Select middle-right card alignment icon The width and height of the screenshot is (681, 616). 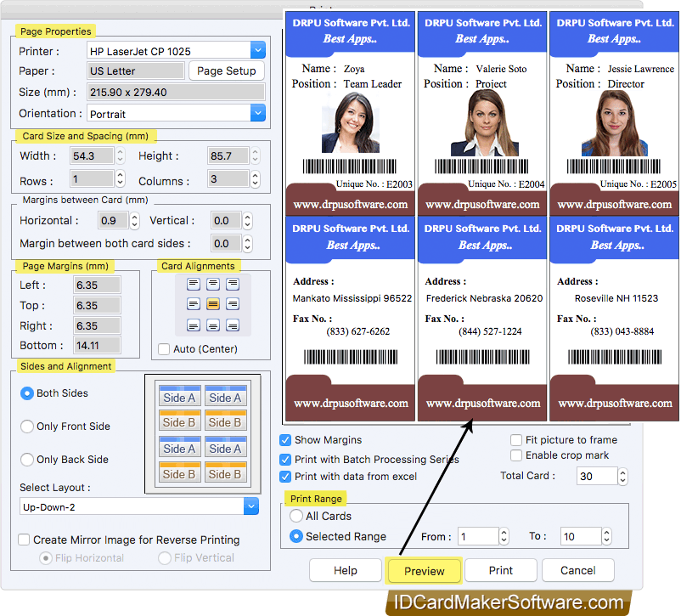tap(233, 304)
